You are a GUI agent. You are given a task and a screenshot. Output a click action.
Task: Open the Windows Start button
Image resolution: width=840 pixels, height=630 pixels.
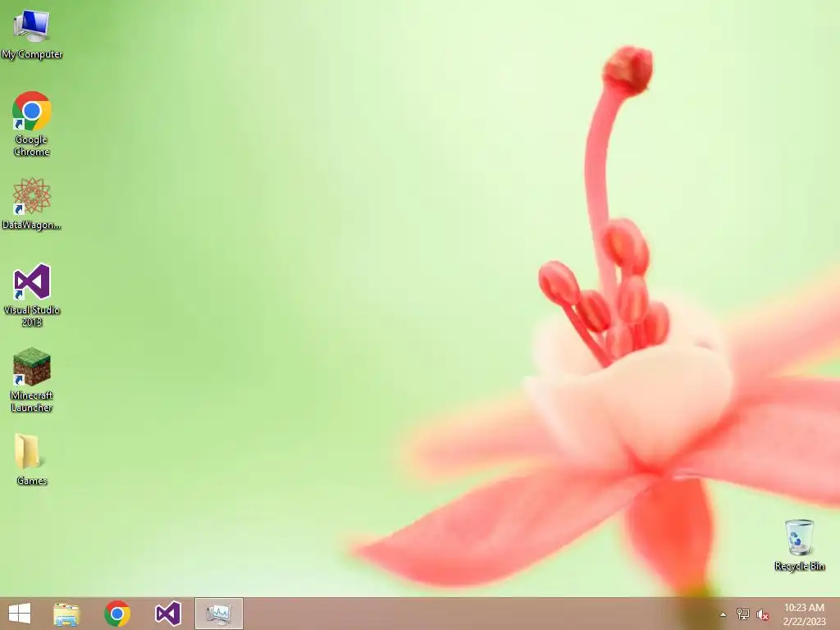point(20,614)
